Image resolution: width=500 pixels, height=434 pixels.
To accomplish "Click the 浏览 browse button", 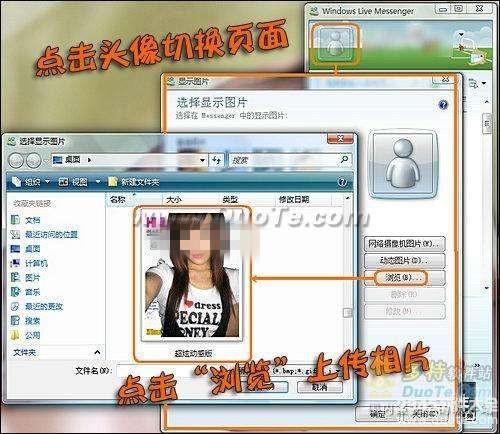I will click(405, 277).
